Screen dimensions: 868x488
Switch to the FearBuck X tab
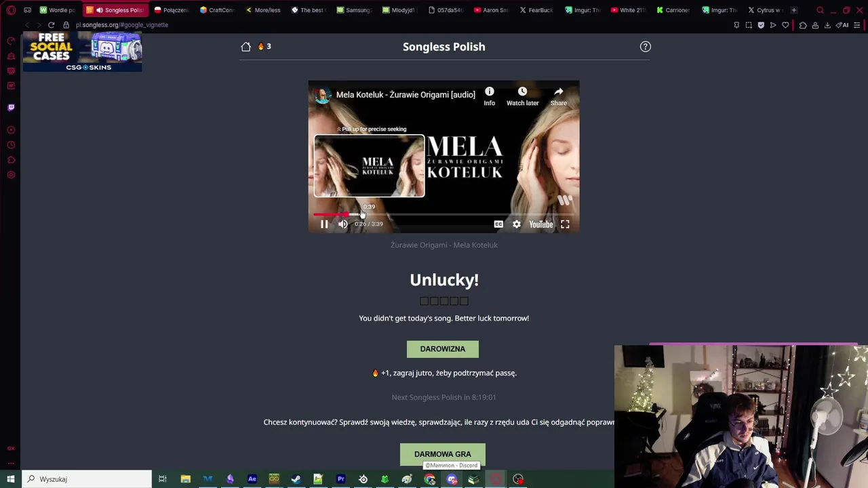pos(537,10)
